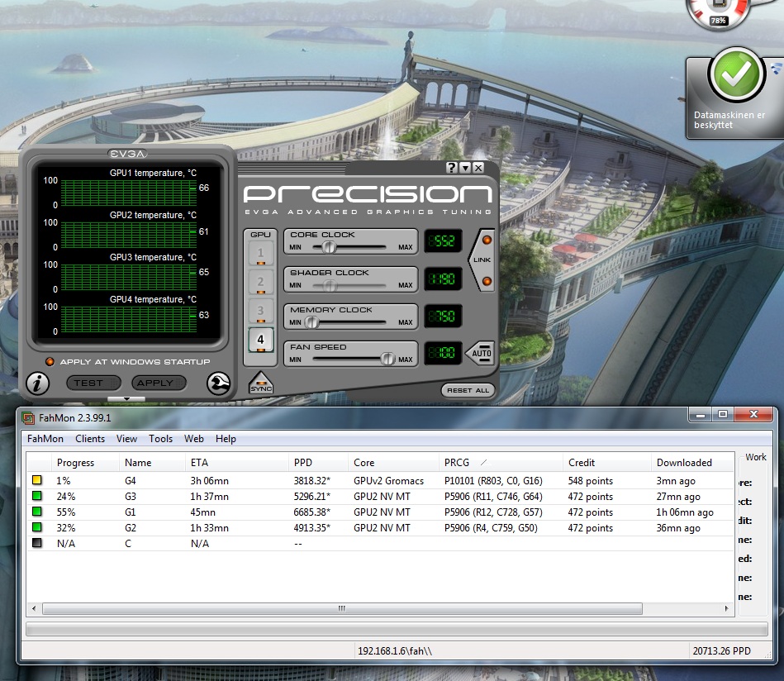Toggle lower LINK indicator for shader clock
Screen dimensions: 784x681
(x=487, y=281)
